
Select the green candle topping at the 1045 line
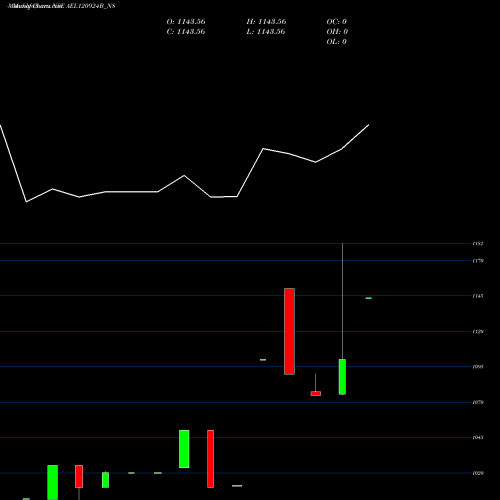tap(184, 449)
